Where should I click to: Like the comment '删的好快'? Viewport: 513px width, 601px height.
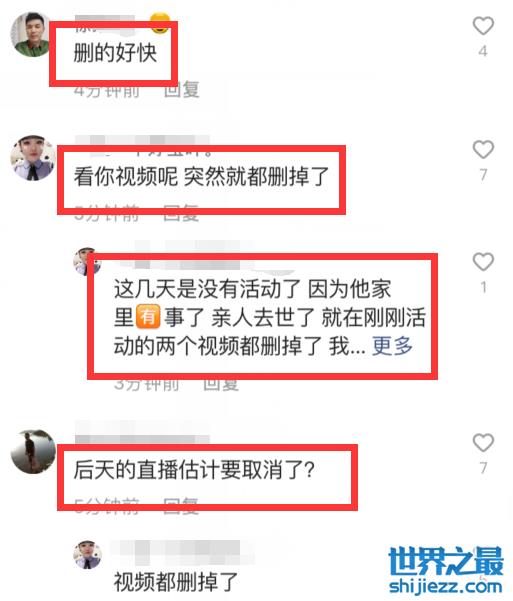(x=483, y=26)
